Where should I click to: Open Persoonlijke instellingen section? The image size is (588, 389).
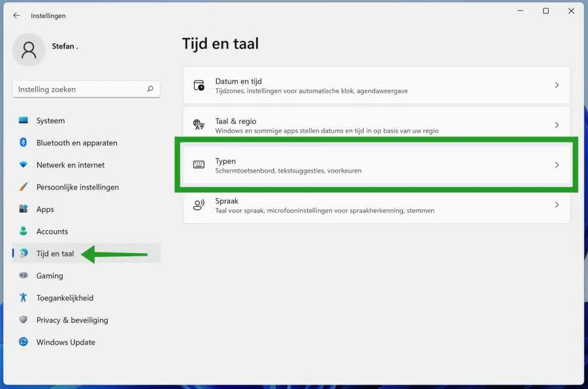(78, 187)
